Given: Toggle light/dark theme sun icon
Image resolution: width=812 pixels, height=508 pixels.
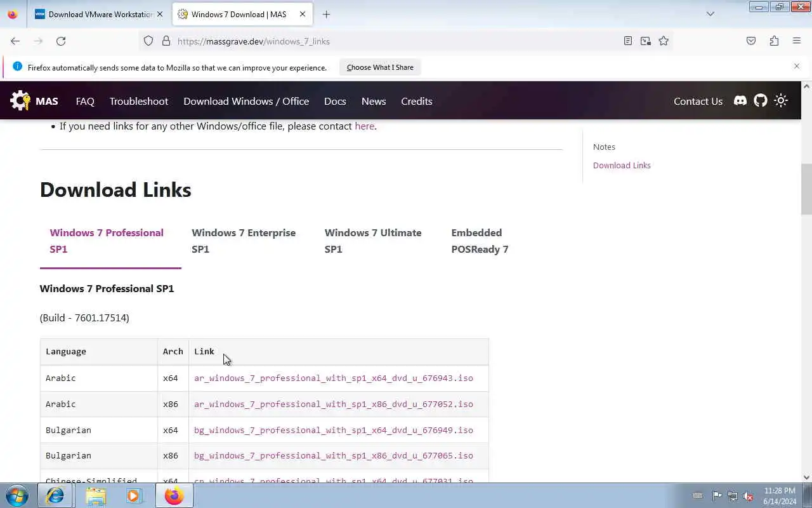Looking at the screenshot, I should coord(781,100).
